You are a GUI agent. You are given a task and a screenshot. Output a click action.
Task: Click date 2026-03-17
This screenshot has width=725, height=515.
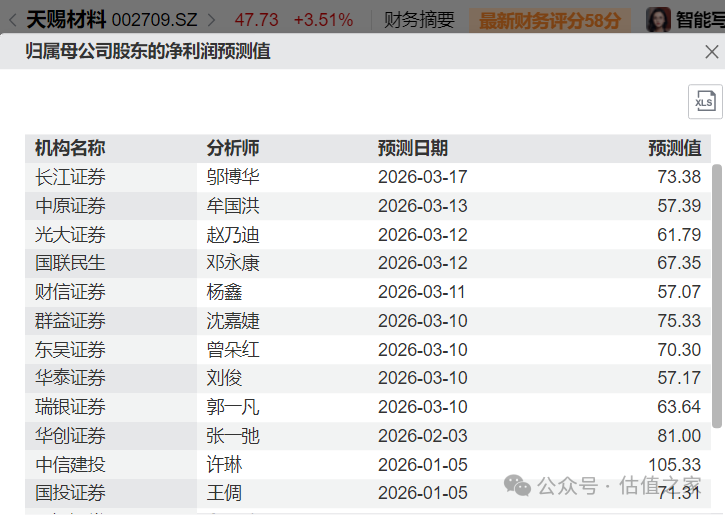(x=423, y=177)
